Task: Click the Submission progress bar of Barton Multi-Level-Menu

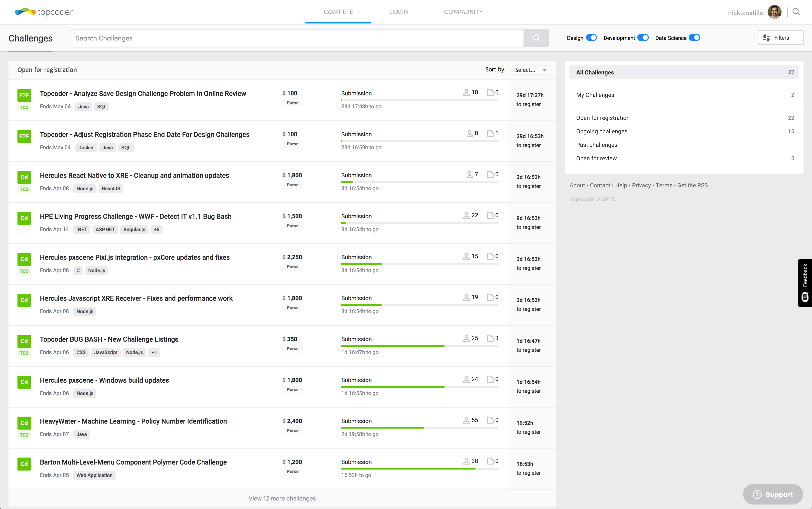Action: pos(419,469)
